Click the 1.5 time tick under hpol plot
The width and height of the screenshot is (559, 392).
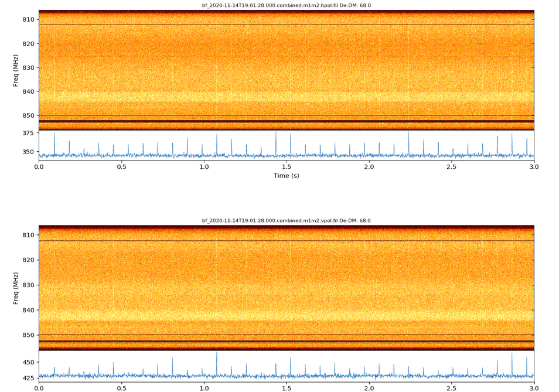[287, 167]
